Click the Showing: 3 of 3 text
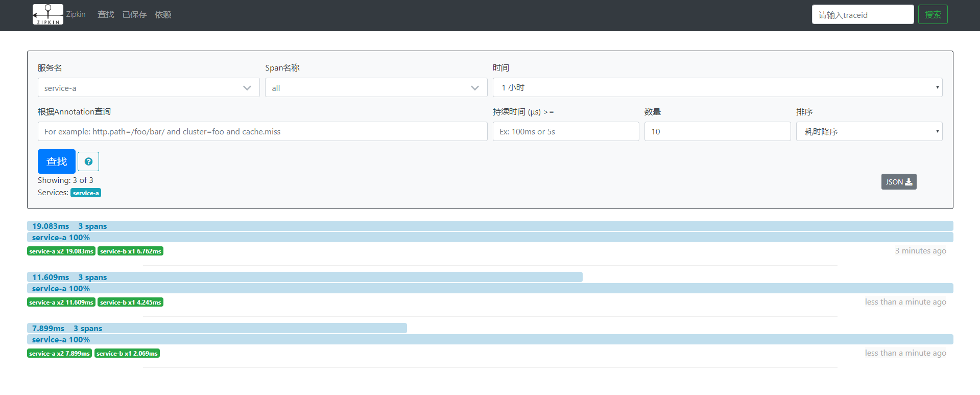Viewport: 980px width, 395px height. (65, 180)
